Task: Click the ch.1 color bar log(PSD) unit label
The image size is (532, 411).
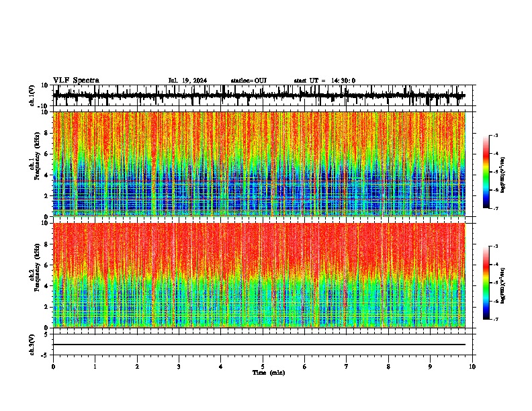Action: (503, 175)
